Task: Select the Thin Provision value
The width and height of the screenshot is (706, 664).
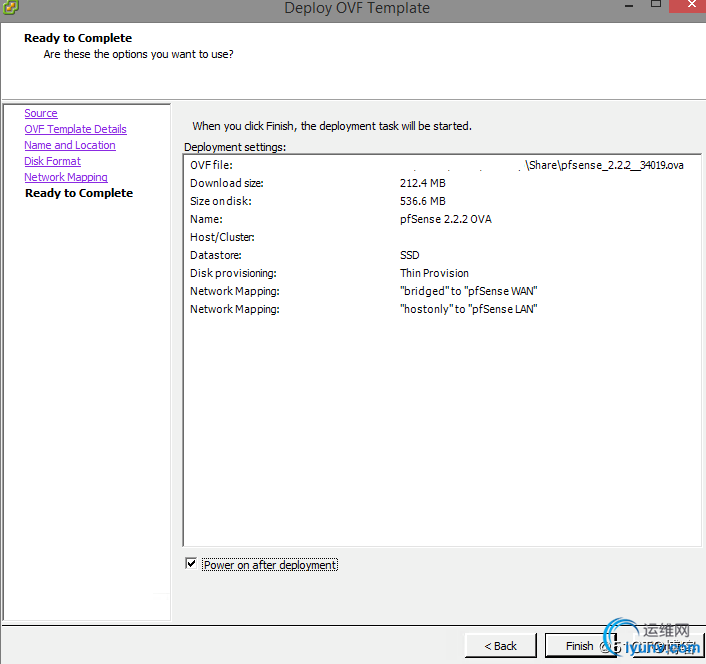Action: coord(434,273)
